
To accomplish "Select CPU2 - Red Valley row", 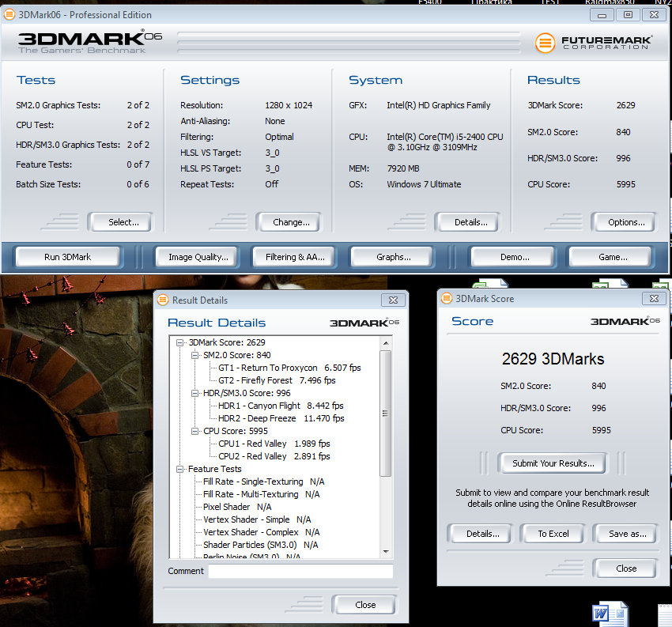I will tap(274, 456).
